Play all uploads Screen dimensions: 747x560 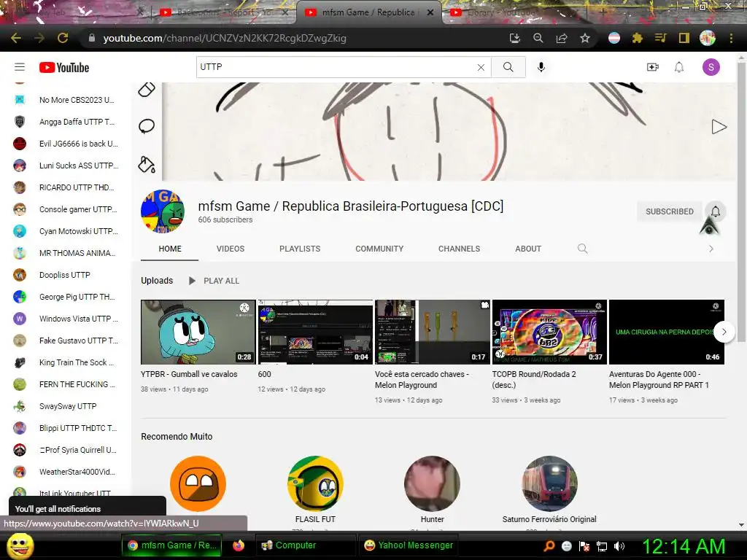(x=214, y=281)
